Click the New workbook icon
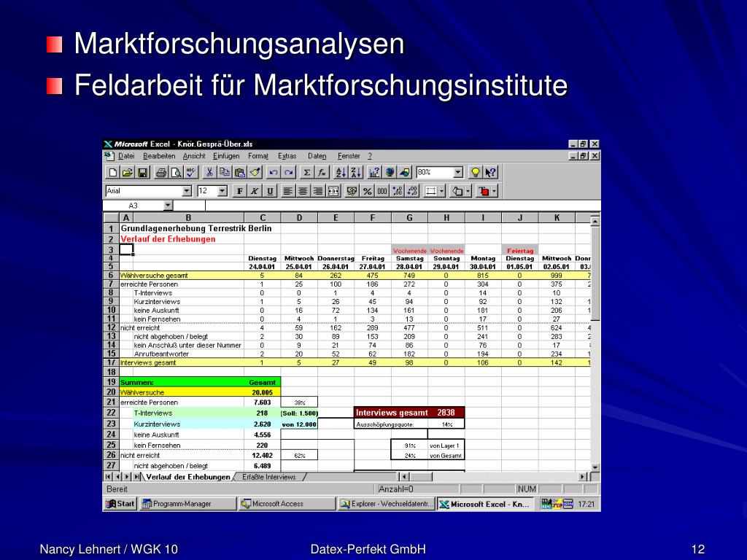 coord(113,172)
